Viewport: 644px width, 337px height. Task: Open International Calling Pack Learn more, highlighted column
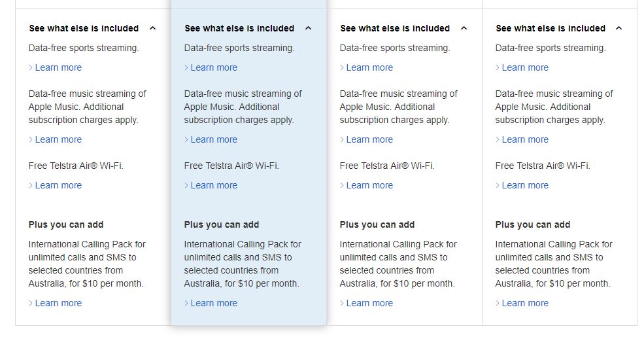coord(211,303)
